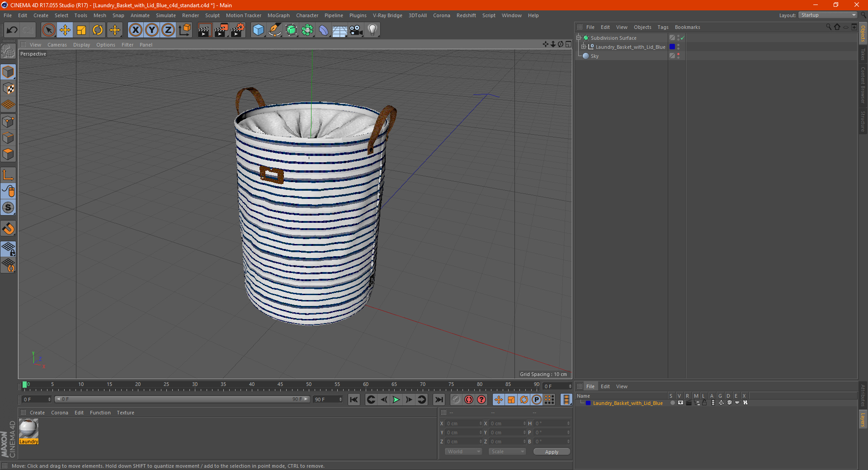Play the animation forward
This screenshot has width=868, height=470.
point(396,399)
